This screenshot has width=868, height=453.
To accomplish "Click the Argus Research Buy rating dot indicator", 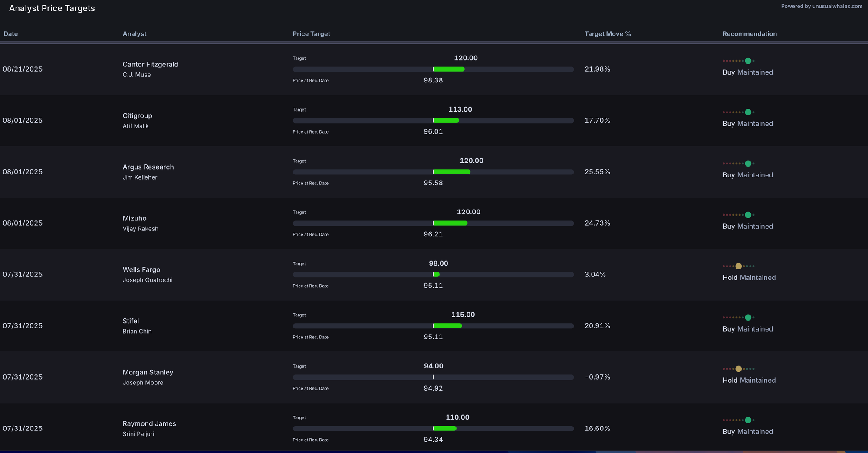I will [739, 164].
